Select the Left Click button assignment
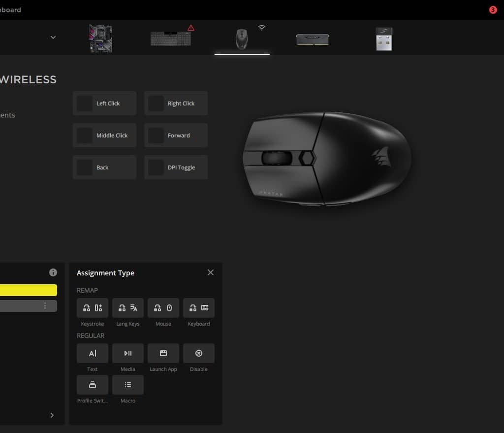This screenshot has width=504, height=433. pos(104,103)
